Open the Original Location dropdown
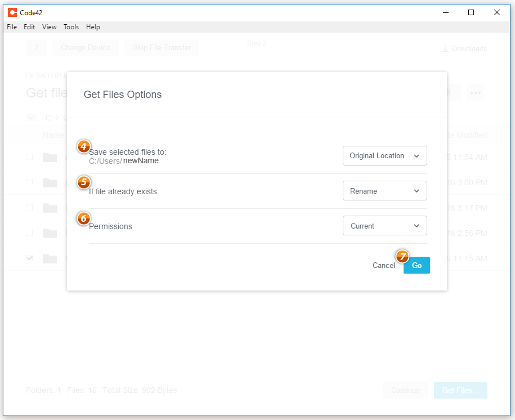The height and width of the screenshot is (420, 515). point(384,155)
